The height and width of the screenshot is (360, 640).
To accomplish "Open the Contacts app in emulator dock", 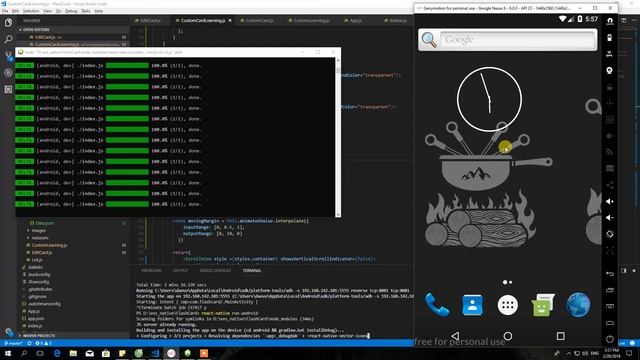I will tap(472, 305).
